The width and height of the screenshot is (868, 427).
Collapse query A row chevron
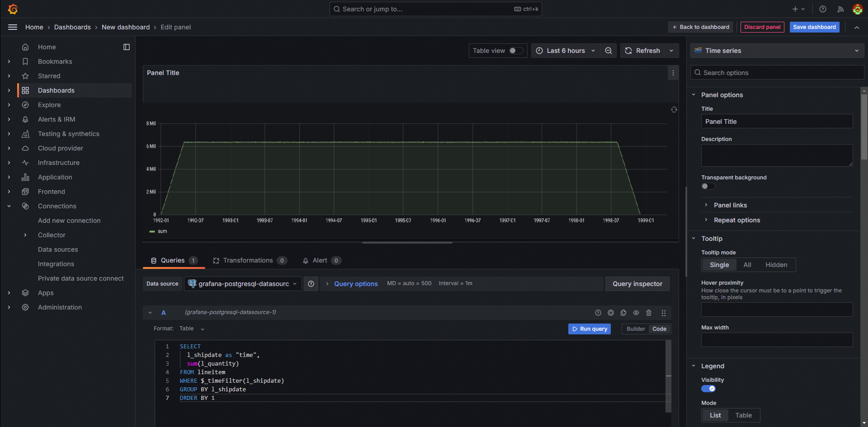point(150,313)
